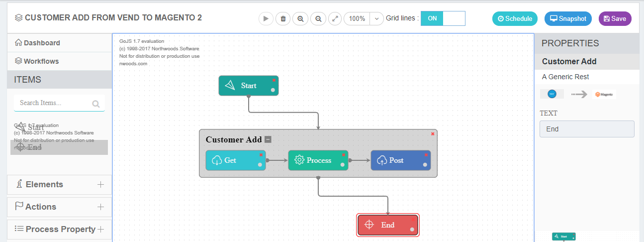The height and width of the screenshot is (242, 644).
Task: Open the 100% zoom level dropdown
Action: 376,18
